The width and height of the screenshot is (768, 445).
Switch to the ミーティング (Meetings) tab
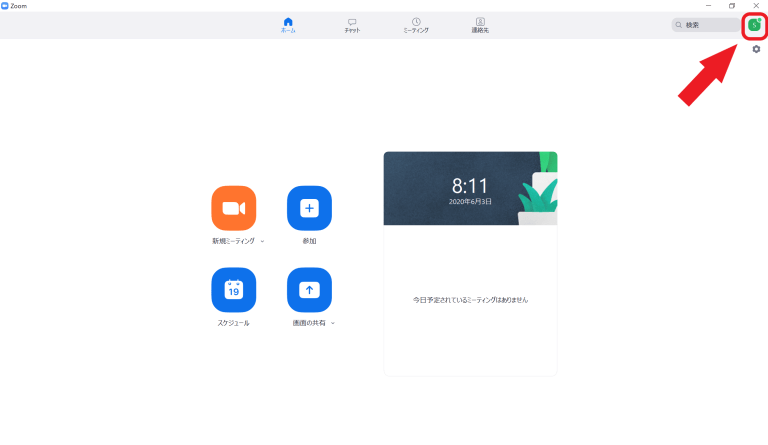coord(416,25)
